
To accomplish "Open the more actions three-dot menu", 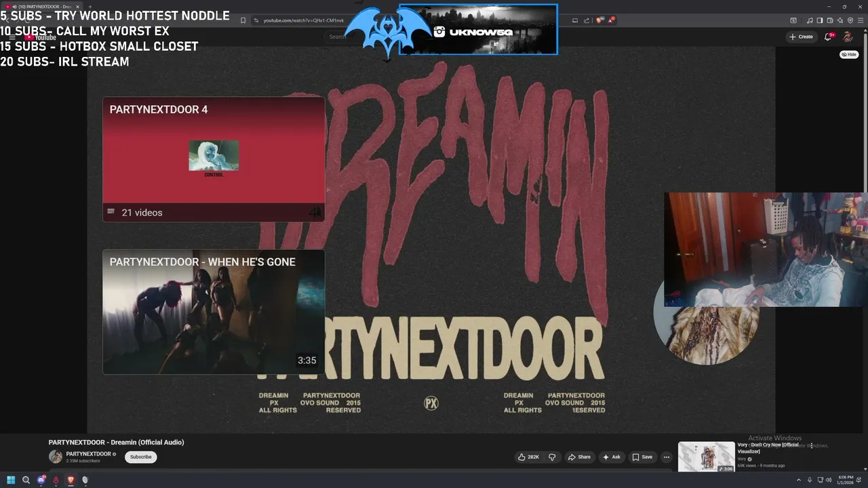I will click(667, 457).
